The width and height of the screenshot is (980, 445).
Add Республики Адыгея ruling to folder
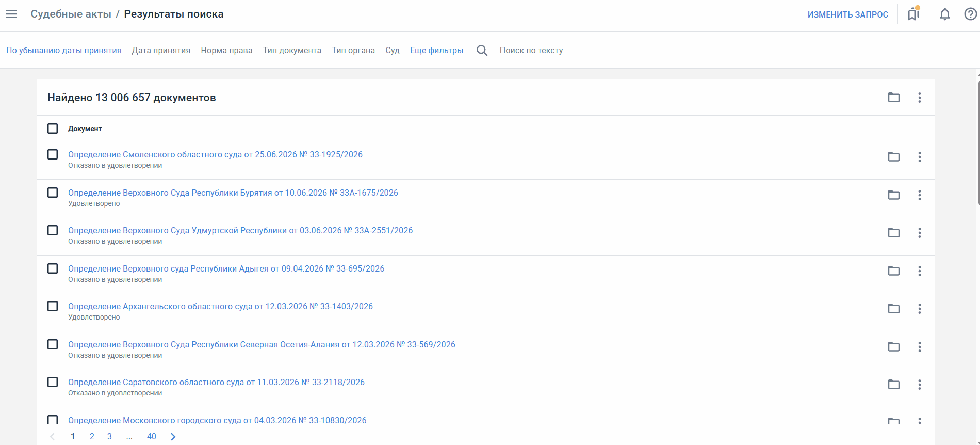click(894, 271)
